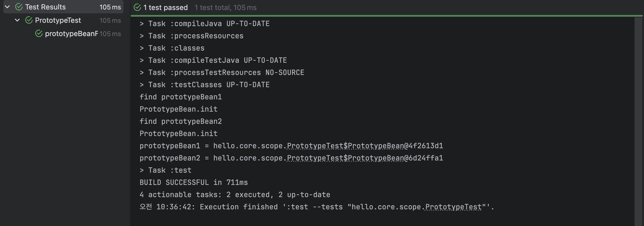Collapse the PrototypeTest tree node
644x226 pixels.
point(17,20)
